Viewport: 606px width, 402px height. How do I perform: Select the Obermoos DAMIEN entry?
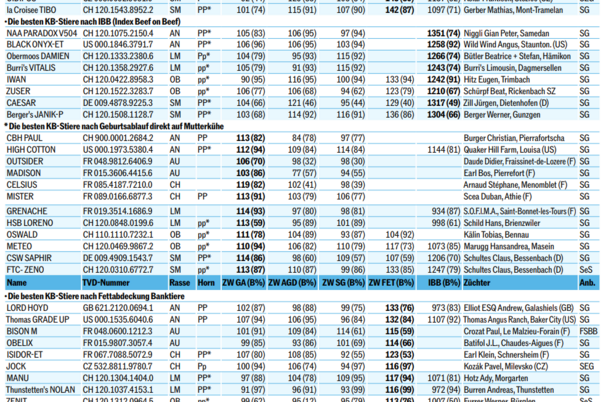tap(38, 56)
